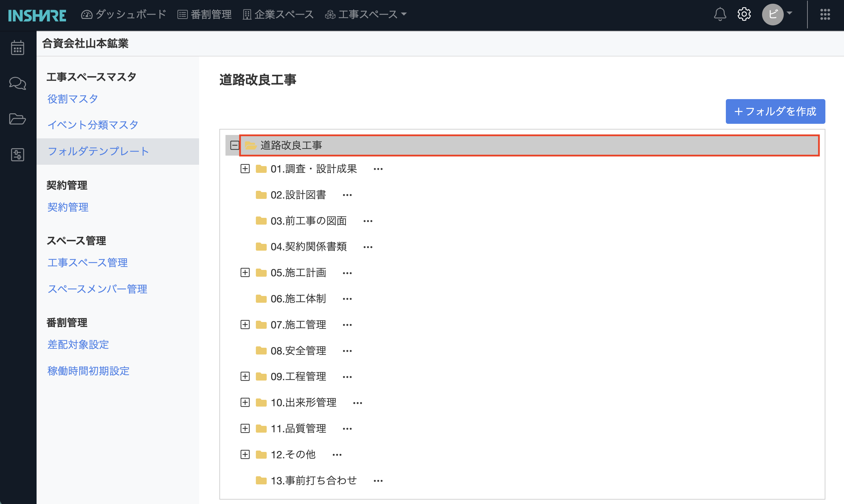Open the 差配対象設定 link
844x504 pixels.
point(78,345)
